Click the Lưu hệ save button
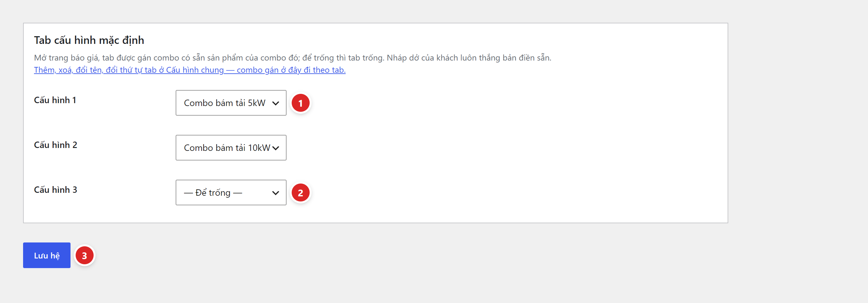Image resolution: width=868 pixels, height=303 pixels. pyautogui.click(x=46, y=255)
